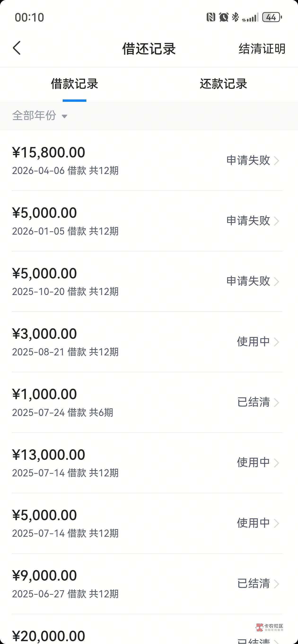298x644 pixels.
Task: Tap the battery level indicator
Action: 272,17
